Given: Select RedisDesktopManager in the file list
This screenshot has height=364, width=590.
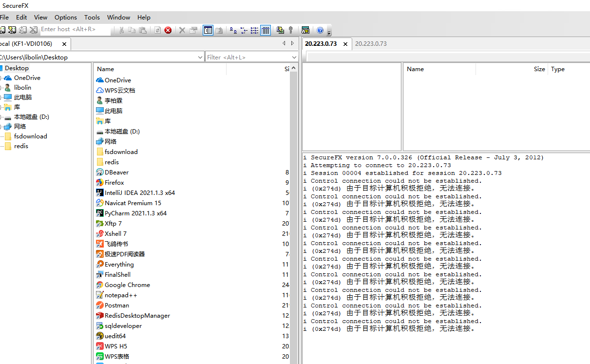Looking at the screenshot, I should click(137, 315).
